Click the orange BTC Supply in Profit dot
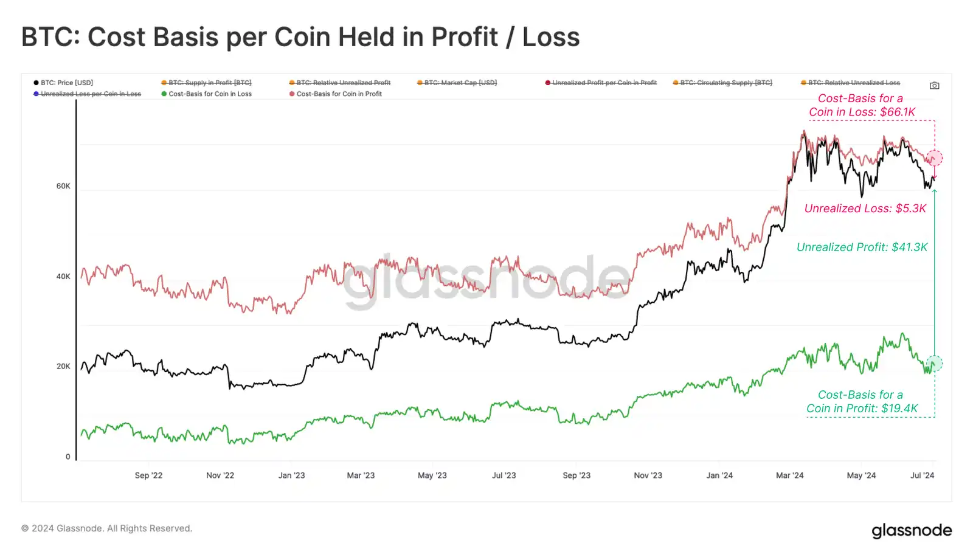 coord(164,83)
